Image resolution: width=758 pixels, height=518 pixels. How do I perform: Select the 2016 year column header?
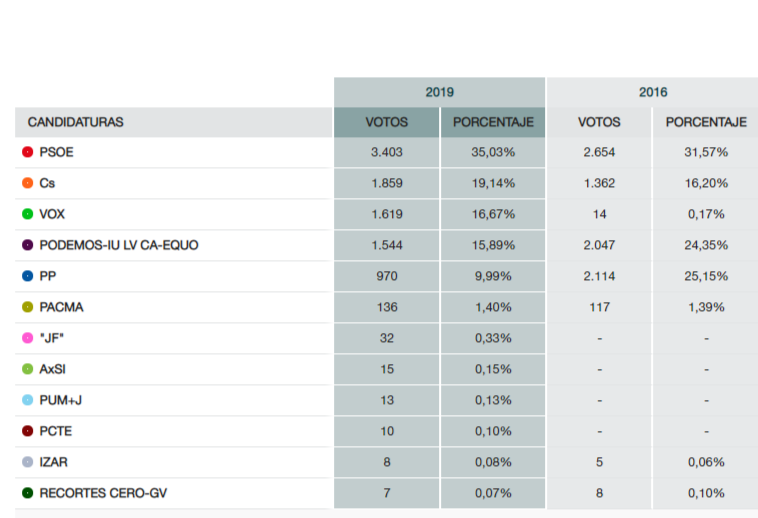[x=653, y=92]
